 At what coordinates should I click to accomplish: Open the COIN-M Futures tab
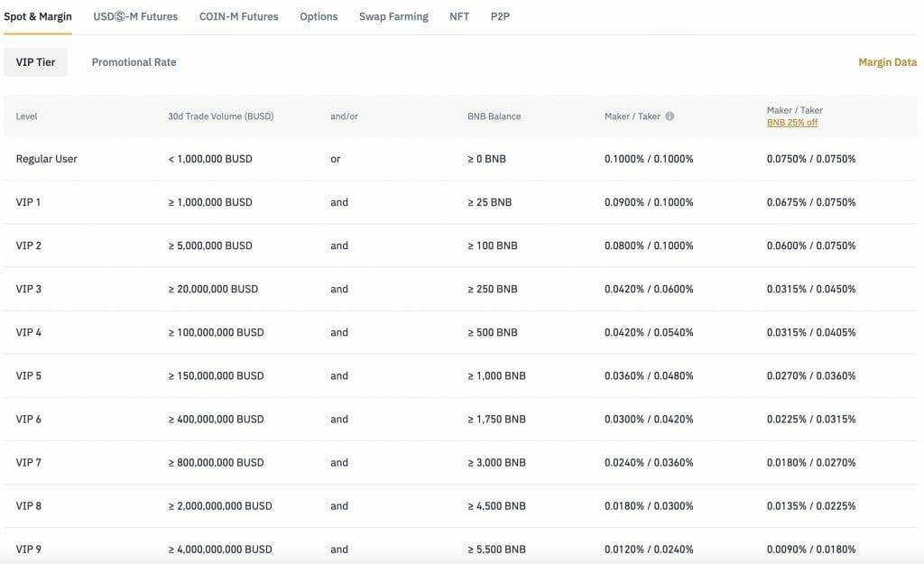tap(238, 16)
